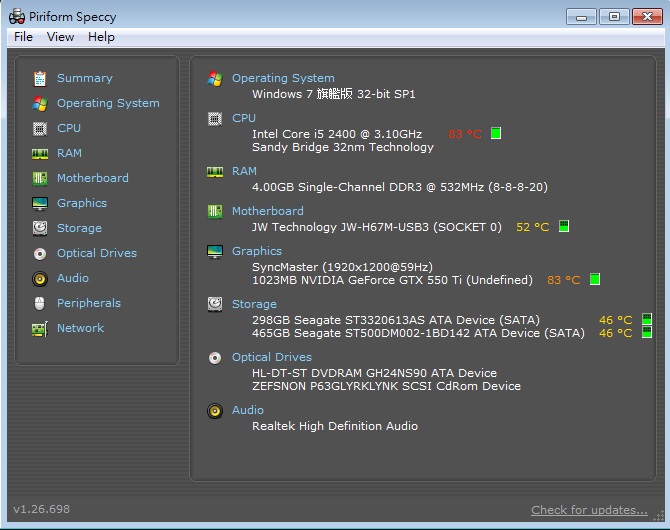670x530 pixels.
Task: Open the Help menu
Action: click(101, 37)
